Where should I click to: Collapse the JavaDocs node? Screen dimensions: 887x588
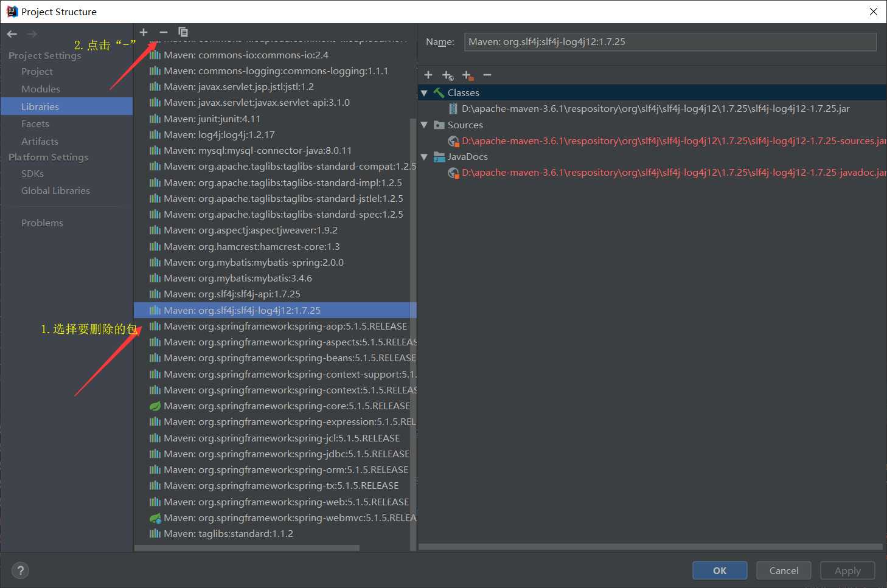424,157
